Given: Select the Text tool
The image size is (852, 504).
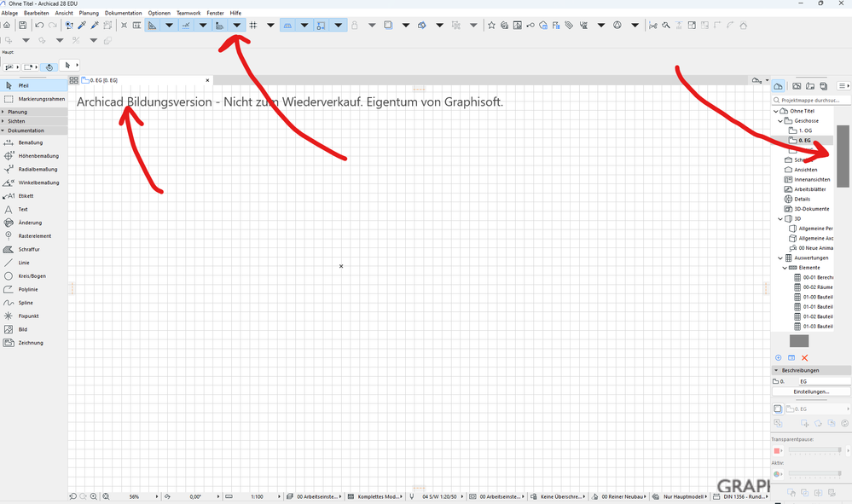Looking at the screenshot, I should coord(34,209).
